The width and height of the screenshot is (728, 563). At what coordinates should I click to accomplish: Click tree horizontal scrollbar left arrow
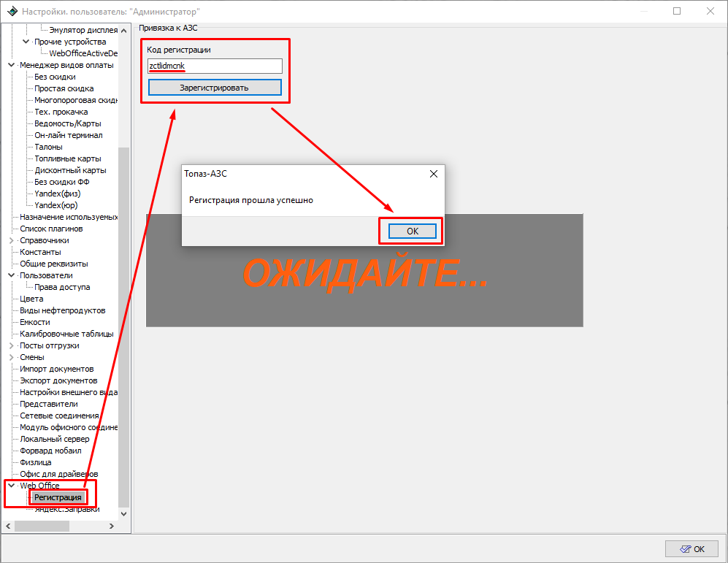[8, 526]
